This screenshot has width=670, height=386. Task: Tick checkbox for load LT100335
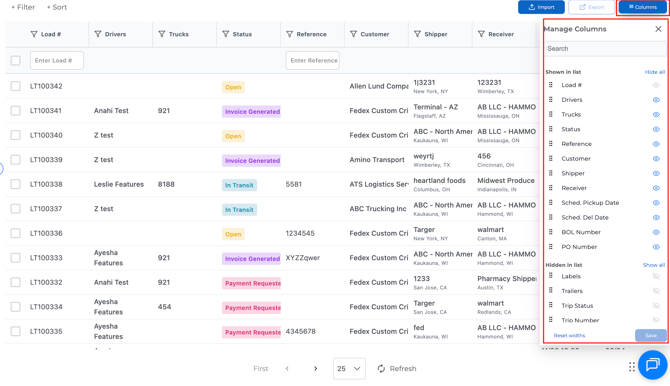[15, 331]
